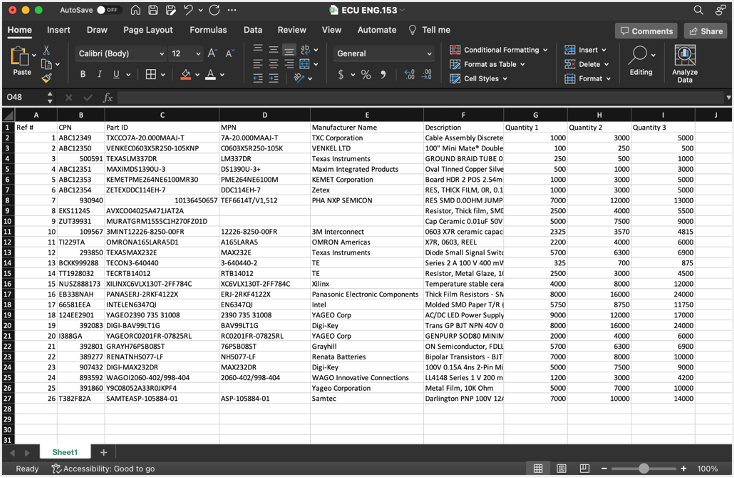The width and height of the screenshot is (734, 478).
Task: Apply the font color swatch
Action: (x=211, y=74)
